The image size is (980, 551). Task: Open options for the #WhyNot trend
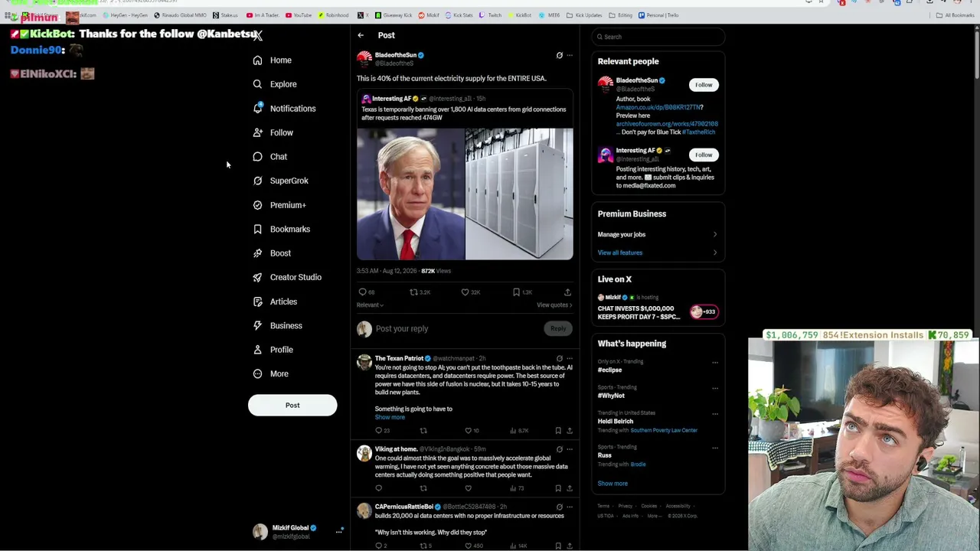click(x=715, y=388)
